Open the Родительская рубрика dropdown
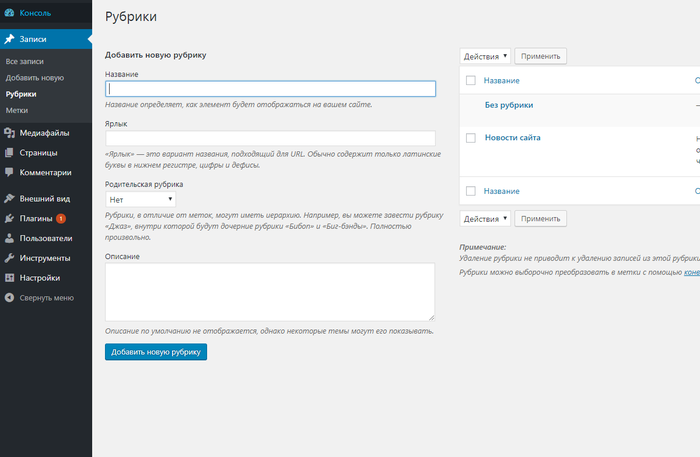The width and height of the screenshot is (700, 457). [x=140, y=199]
